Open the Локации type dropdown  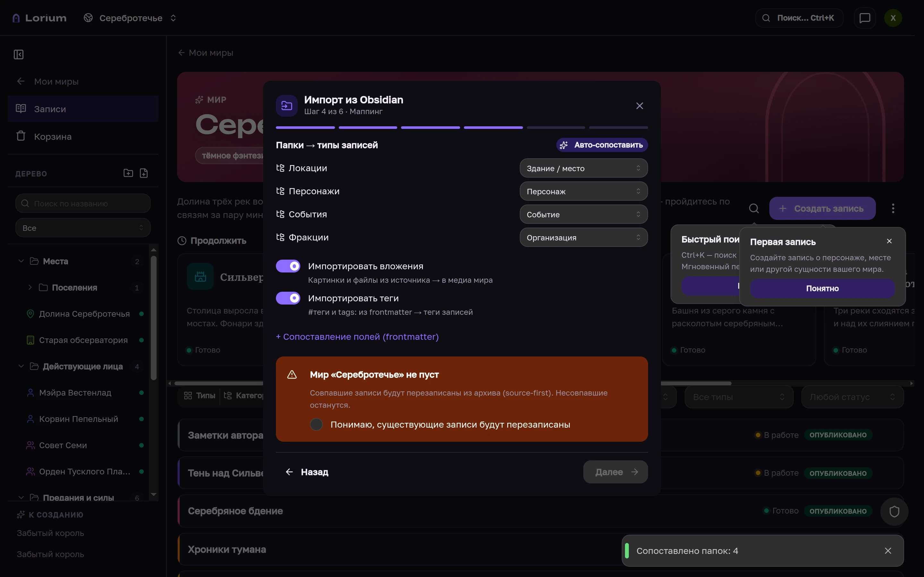point(583,168)
